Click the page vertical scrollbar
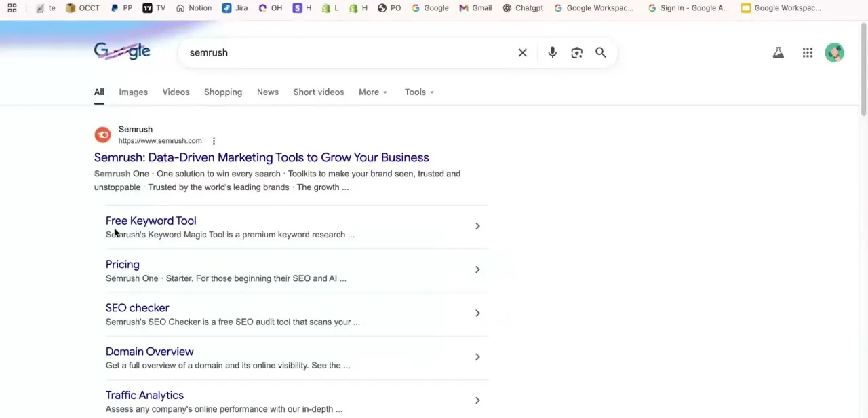 pos(863,68)
